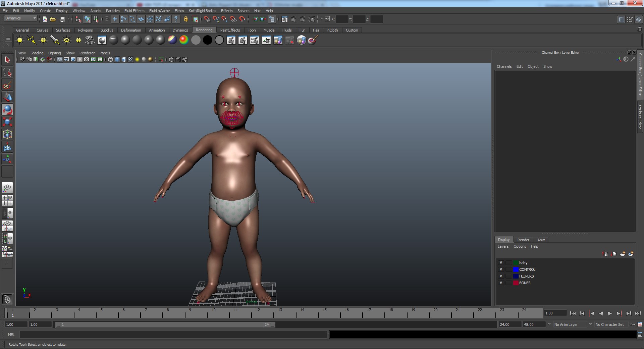Create a spot light from the shelf
The height and width of the screenshot is (349, 644).
pyautogui.click(x=55, y=40)
